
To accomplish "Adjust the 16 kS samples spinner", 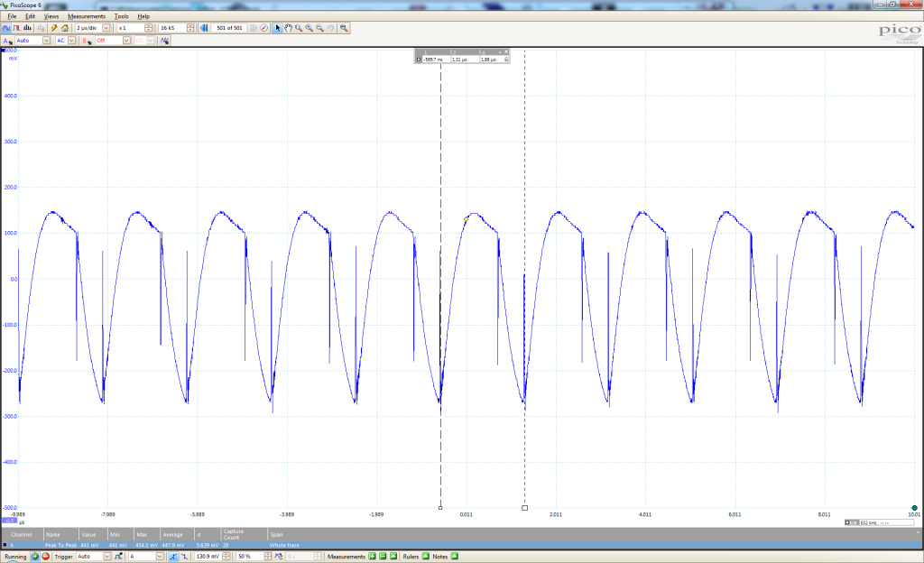I will pos(190,28).
